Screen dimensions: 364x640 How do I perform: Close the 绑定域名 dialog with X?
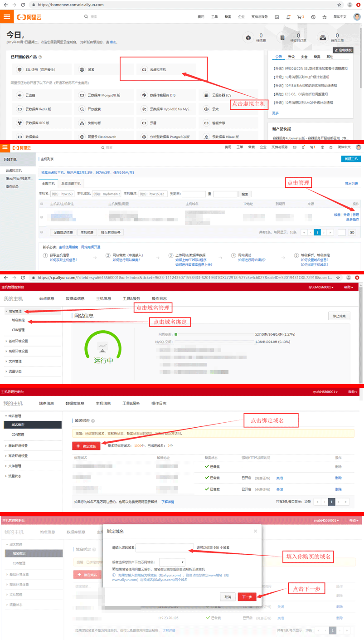point(255,531)
